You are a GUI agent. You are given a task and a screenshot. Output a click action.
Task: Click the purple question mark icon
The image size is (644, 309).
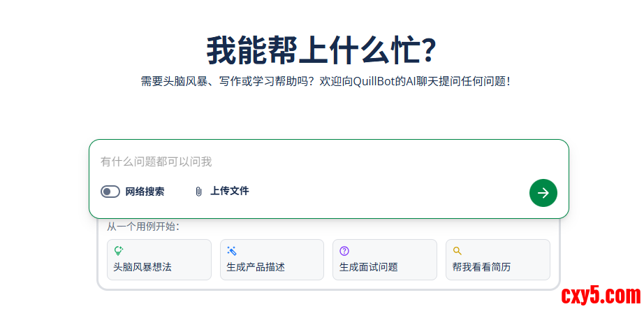click(344, 250)
